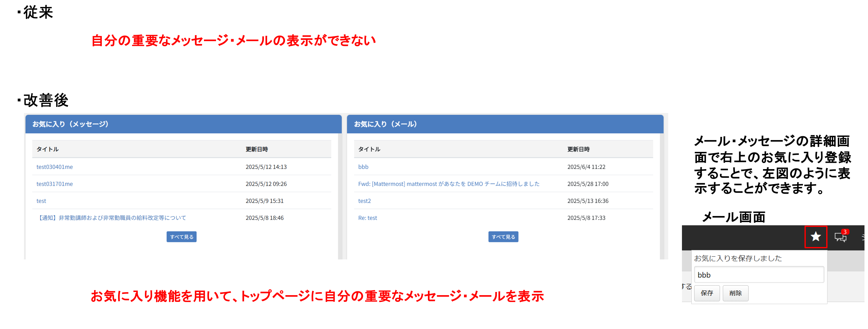Open the test030401me message link
The width and height of the screenshot is (868, 329).
[x=55, y=167]
